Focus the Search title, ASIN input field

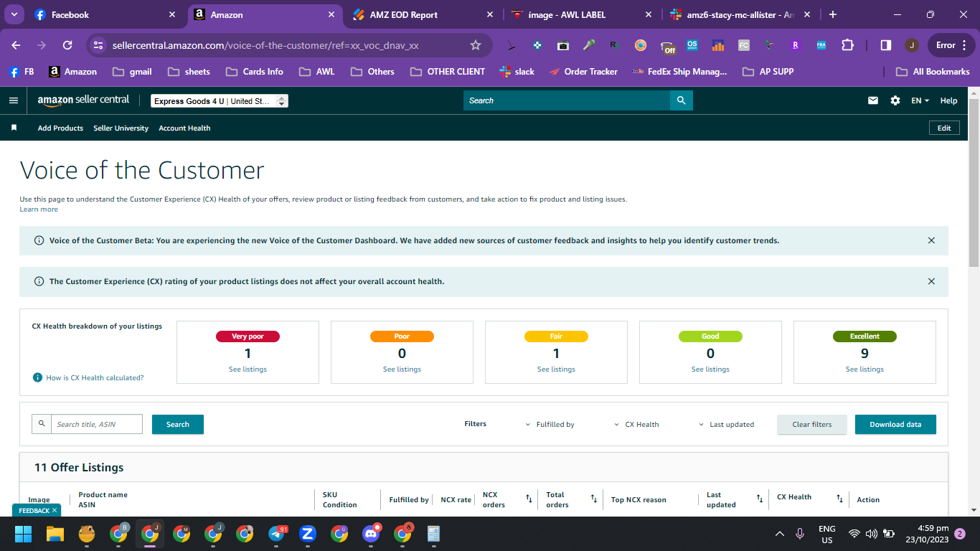pyautogui.click(x=97, y=424)
